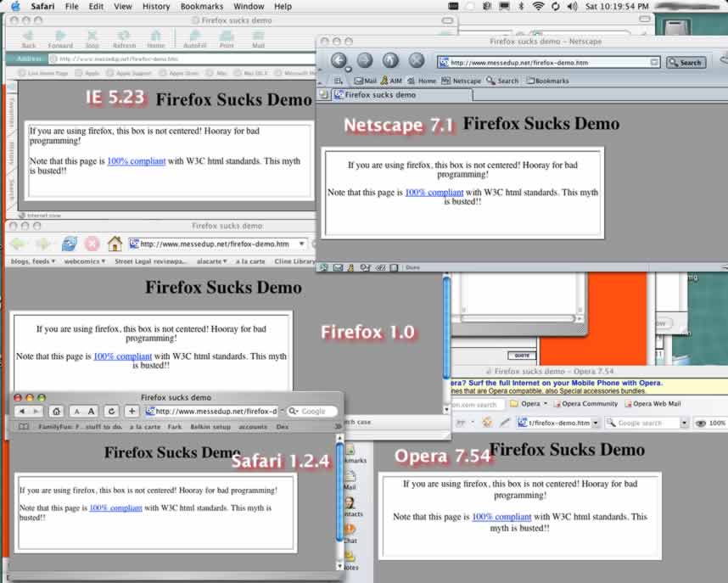Open Opera zoom 100% dropdown
This screenshot has width=728, height=583.
pyautogui.click(x=711, y=423)
